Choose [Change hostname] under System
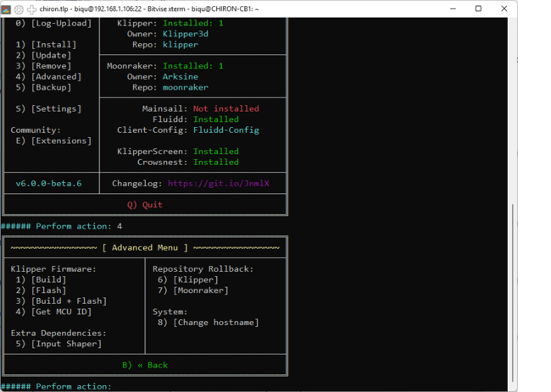This screenshot has width=551, height=392. [216, 323]
